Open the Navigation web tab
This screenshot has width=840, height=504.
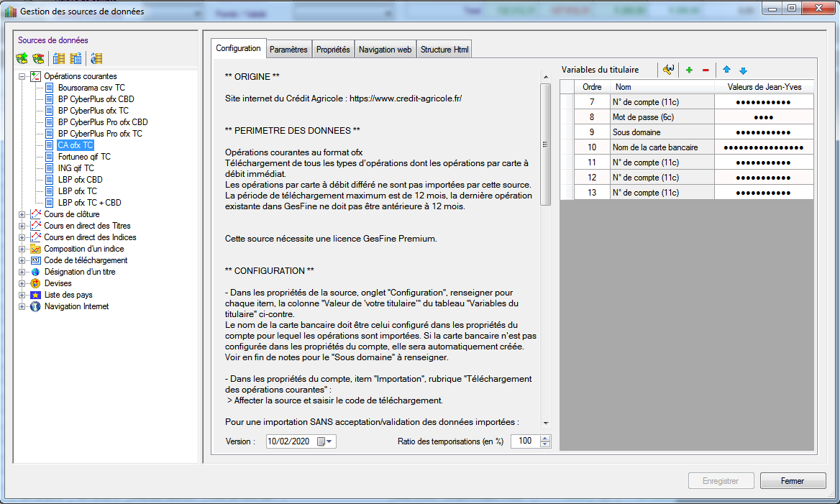pyautogui.click(x=385, y=50)
